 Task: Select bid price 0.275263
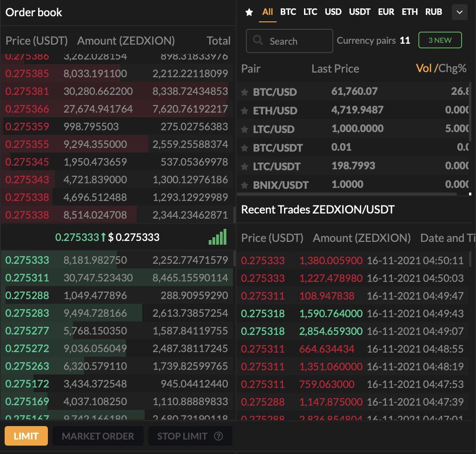click(27, 366)
